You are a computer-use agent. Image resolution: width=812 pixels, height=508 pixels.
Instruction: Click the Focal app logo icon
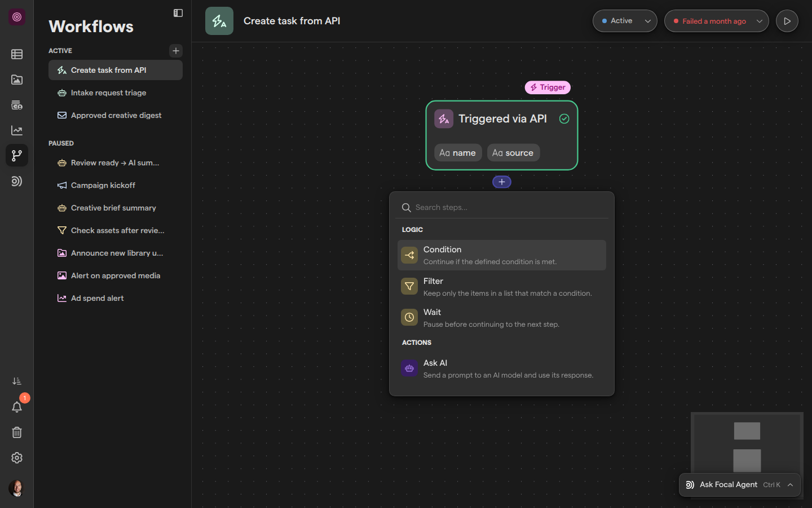click(x=17, y=17)
